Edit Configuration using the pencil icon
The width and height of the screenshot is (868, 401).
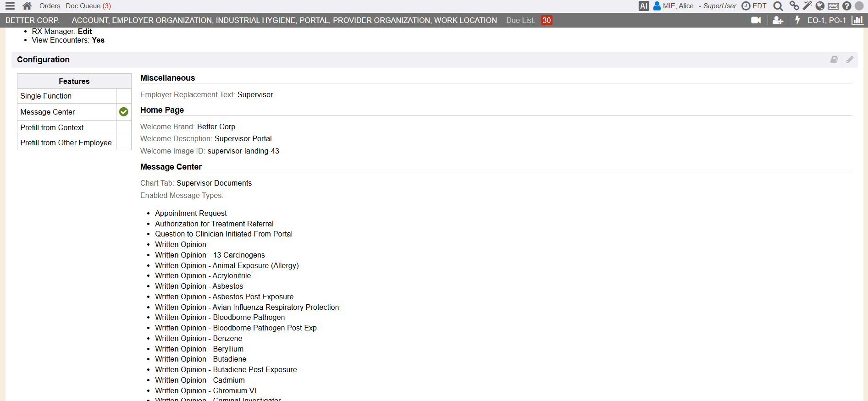[x=850, y=60]
